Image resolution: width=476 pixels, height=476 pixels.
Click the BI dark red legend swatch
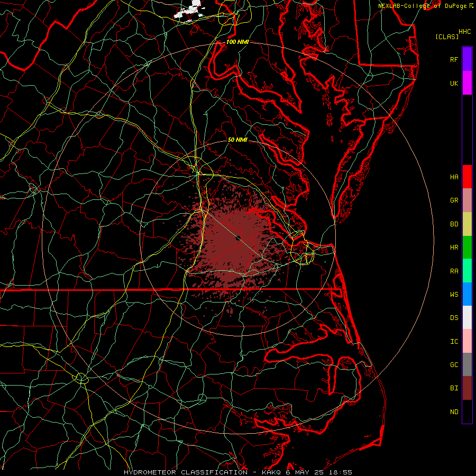click(x=467, y=388)
